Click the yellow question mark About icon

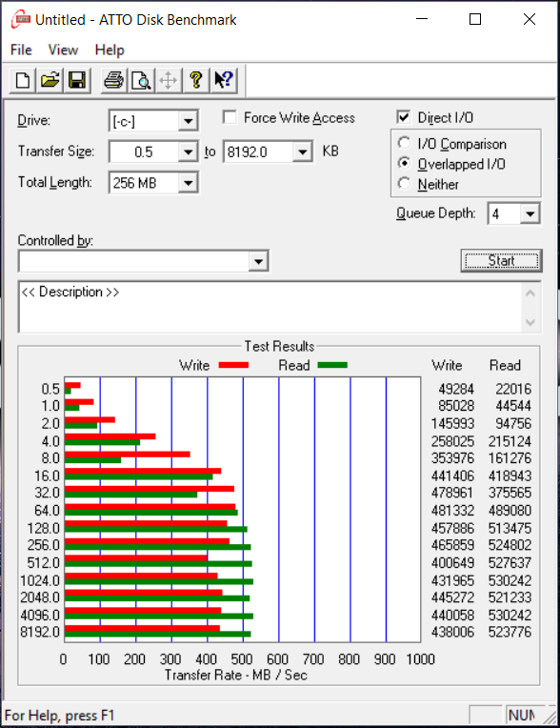196,80
